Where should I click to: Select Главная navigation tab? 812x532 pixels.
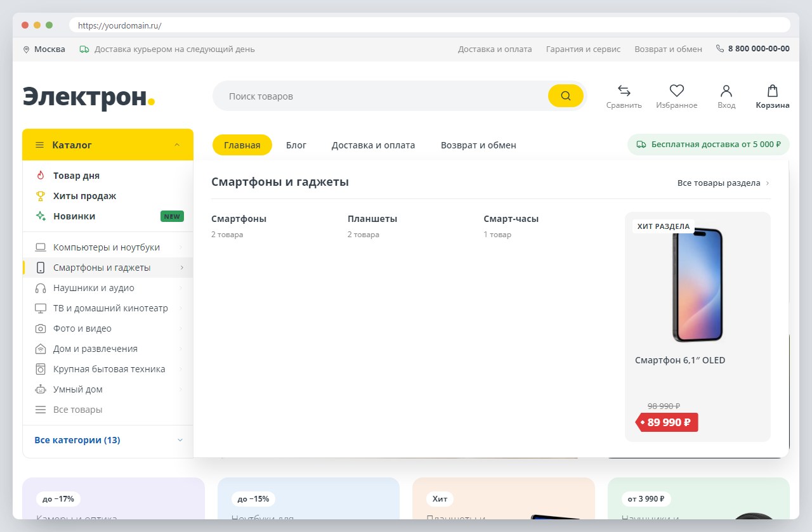pyautogui.click(x=242, y=145)
